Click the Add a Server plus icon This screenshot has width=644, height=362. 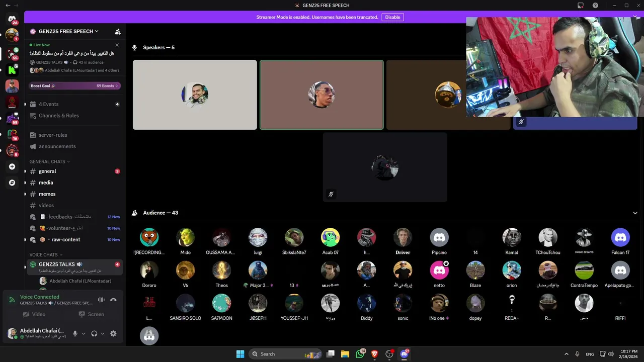[x=12, y=166]
